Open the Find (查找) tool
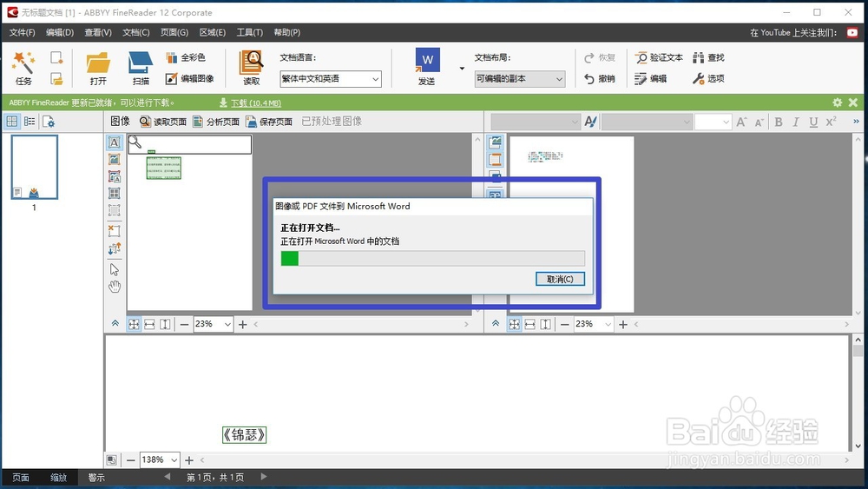The width and height of the screenshot is (868, 489). pyautogui.click(x=708, y=57)
